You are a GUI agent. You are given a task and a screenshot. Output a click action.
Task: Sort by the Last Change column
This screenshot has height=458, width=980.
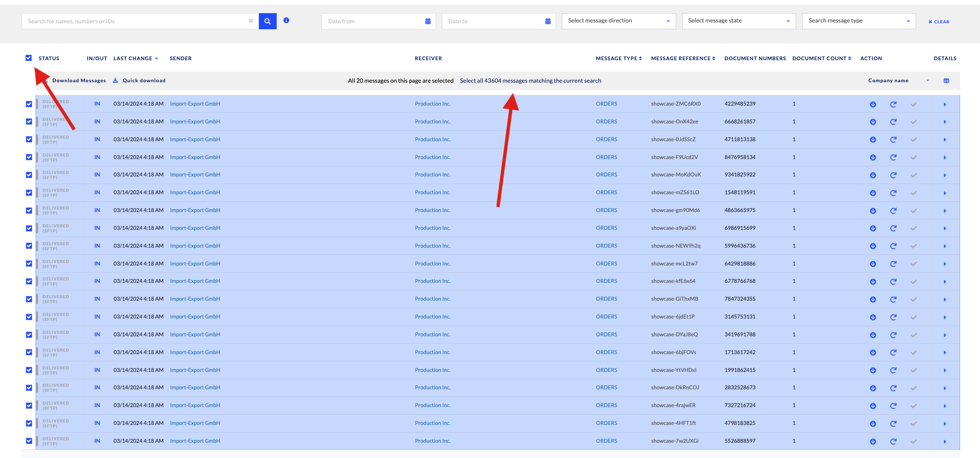point(136,59)
